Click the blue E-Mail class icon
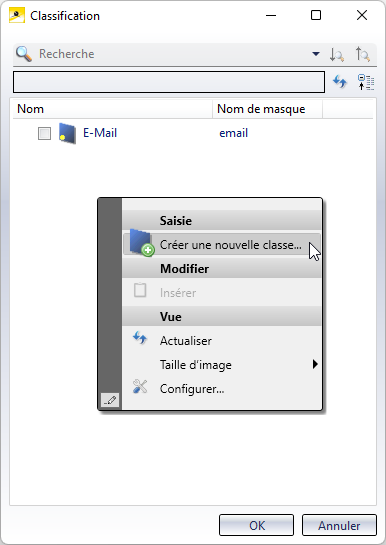Viewport: 386px width, 545px height. [x=67, y=133]
